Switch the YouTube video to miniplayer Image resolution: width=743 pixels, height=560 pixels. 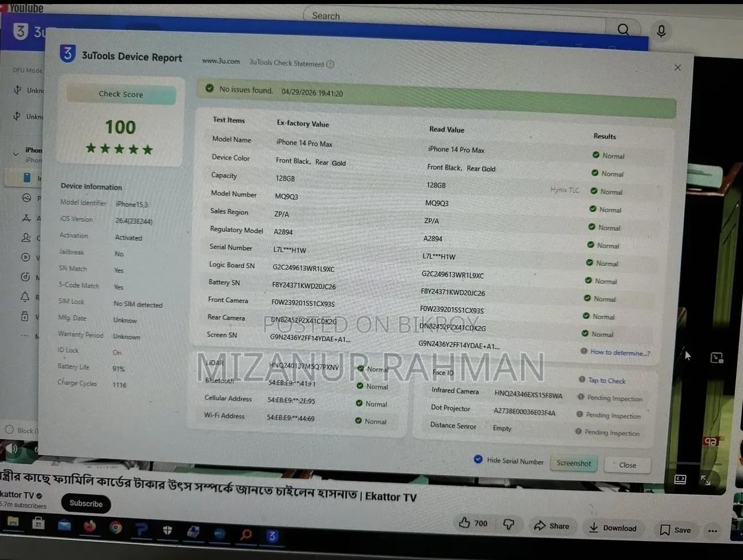click(717, 358)
